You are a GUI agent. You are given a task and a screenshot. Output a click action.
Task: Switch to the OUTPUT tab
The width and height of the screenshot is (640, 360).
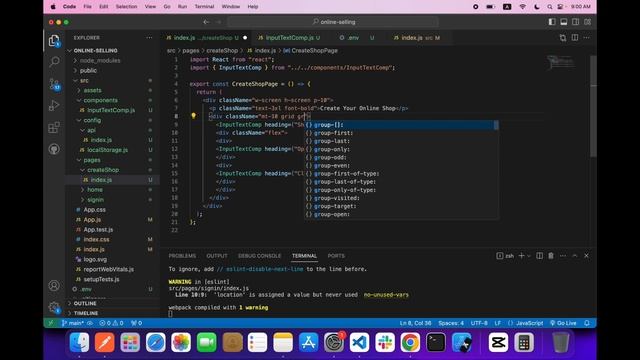[x=217, y=256]
